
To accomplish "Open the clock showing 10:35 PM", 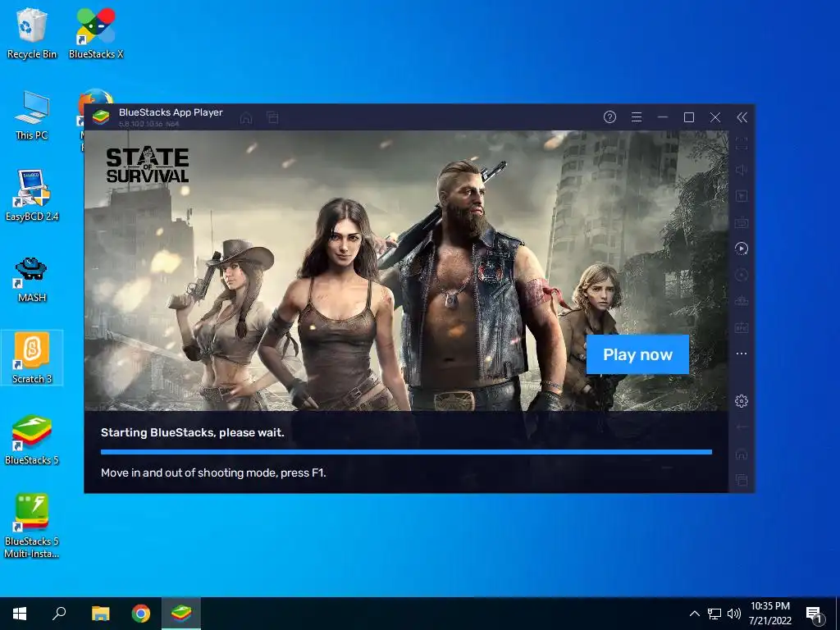I will click(x=769, y=614).
